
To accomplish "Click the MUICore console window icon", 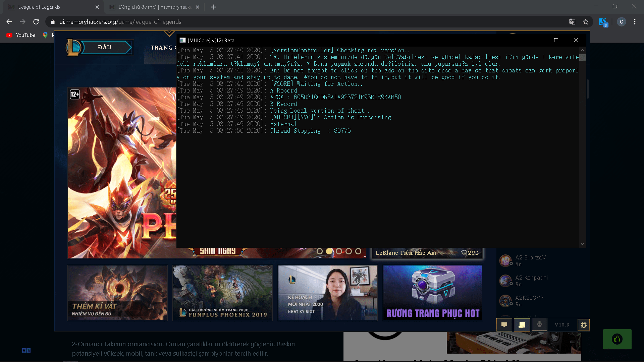I will coord(182,40).
